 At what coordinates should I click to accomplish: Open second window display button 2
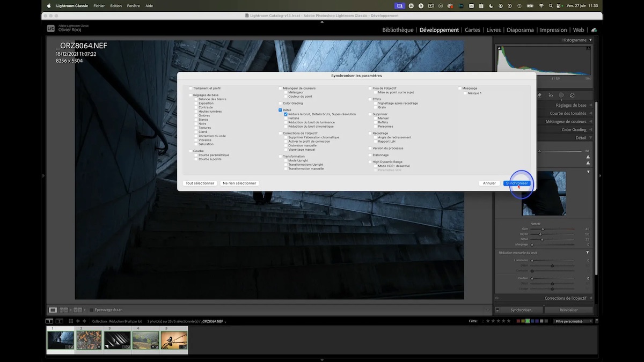click(60, 321)
